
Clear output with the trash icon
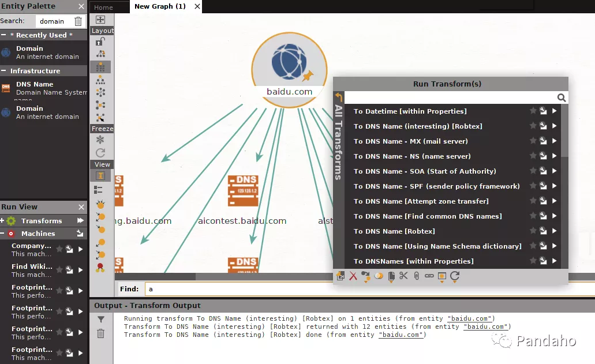tap(101, 333)
